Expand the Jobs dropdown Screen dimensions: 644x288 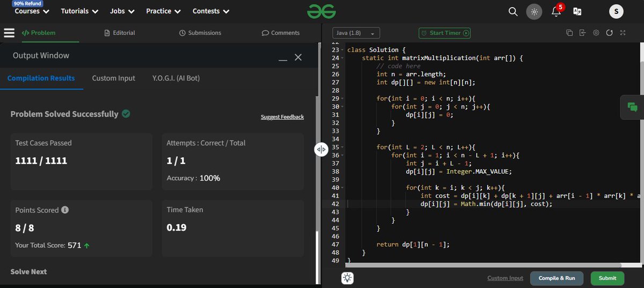[x=122, y=11]
